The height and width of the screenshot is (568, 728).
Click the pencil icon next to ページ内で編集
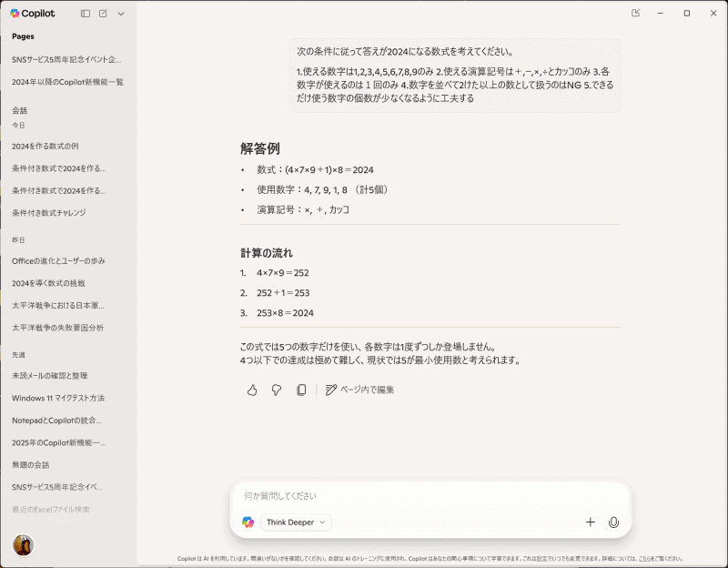(x=329, y=388)
